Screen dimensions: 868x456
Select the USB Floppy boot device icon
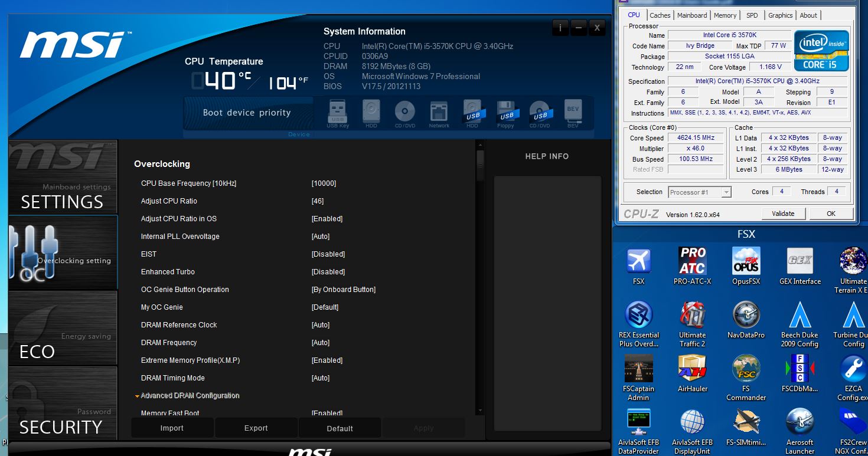click(x=506, y=112)
